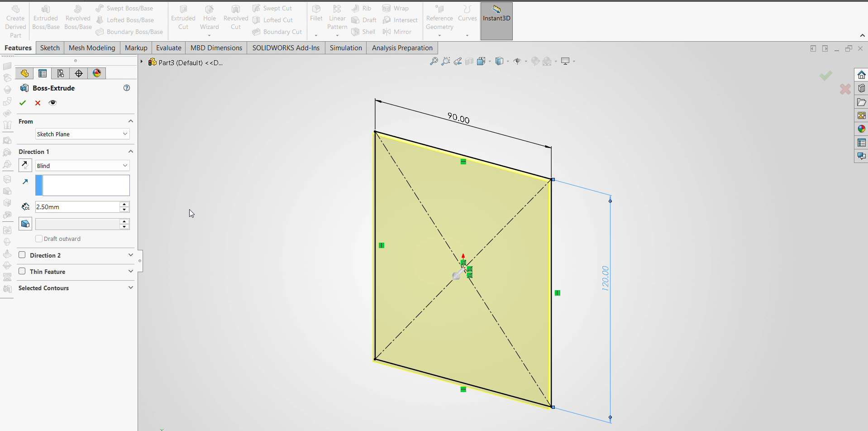
Task: Cancel the Boss-Extrude with the red X
Action: click(x=38, y=103)
